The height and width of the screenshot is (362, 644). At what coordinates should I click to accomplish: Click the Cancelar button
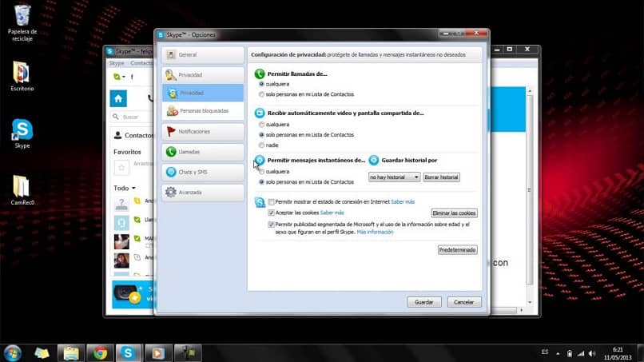(x=463, y=302)
